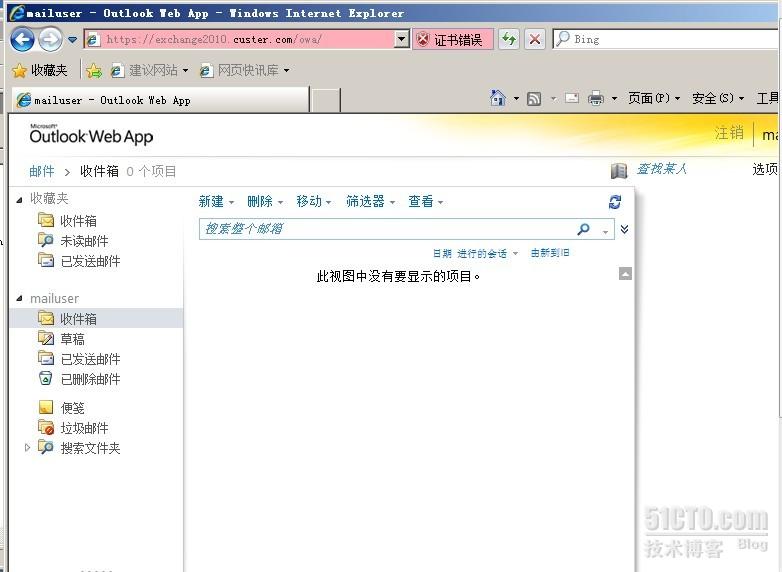This screenshot has height=572, width=782.
Task: Open the 建议网站 suggested sites link
Action: (x=150, y=70)
